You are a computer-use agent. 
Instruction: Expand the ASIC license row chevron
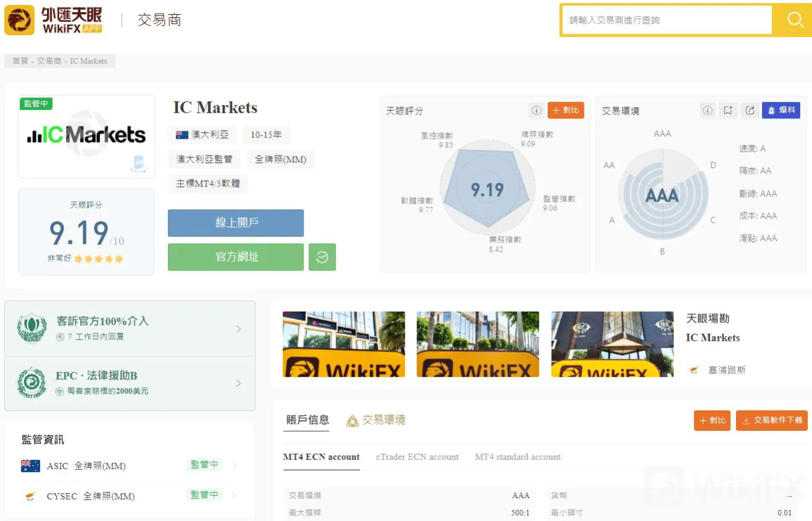[x=234, y=465]
